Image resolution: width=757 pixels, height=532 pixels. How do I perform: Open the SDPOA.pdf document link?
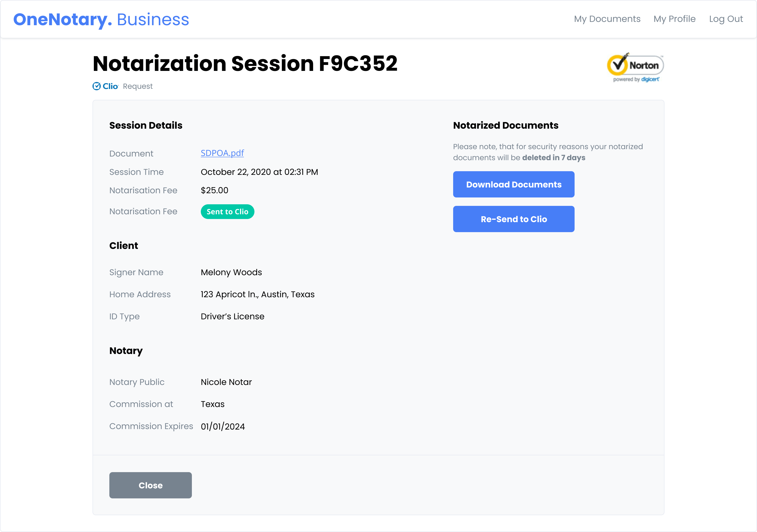point(222,153)
